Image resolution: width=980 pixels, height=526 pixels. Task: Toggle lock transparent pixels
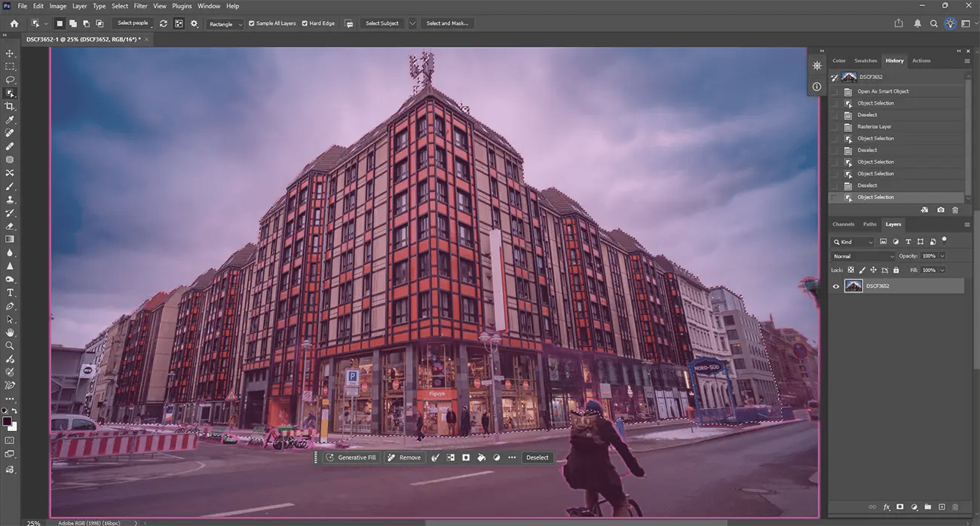pos(850,270)
